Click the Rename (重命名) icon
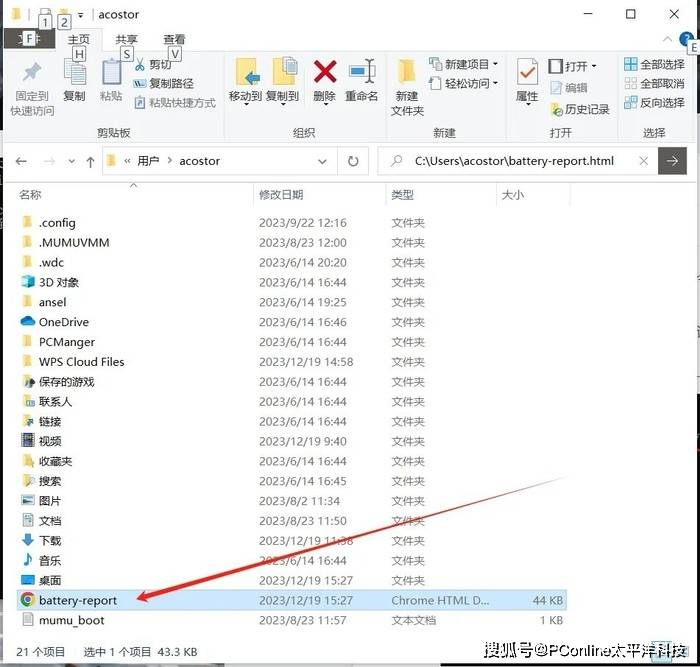The height and width of the screenshot is (667, 700). (362, 71)
